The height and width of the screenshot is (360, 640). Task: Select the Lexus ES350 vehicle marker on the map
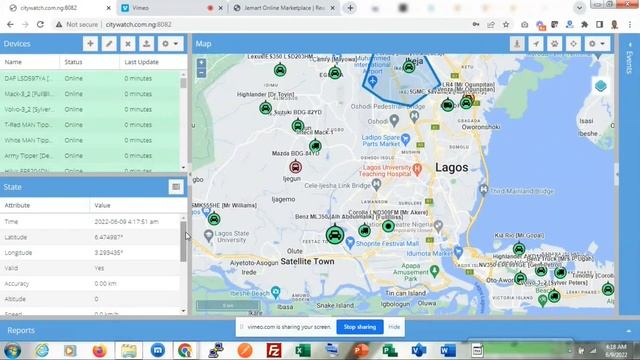coord(280,70)
